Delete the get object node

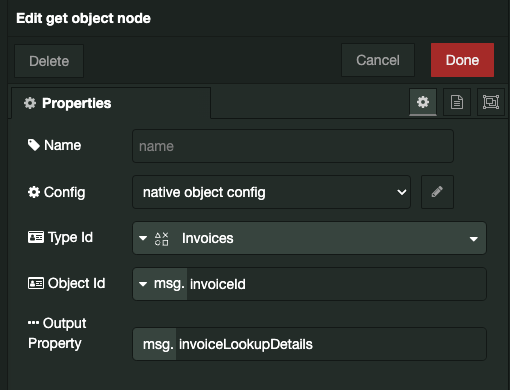tap(49, 61)
